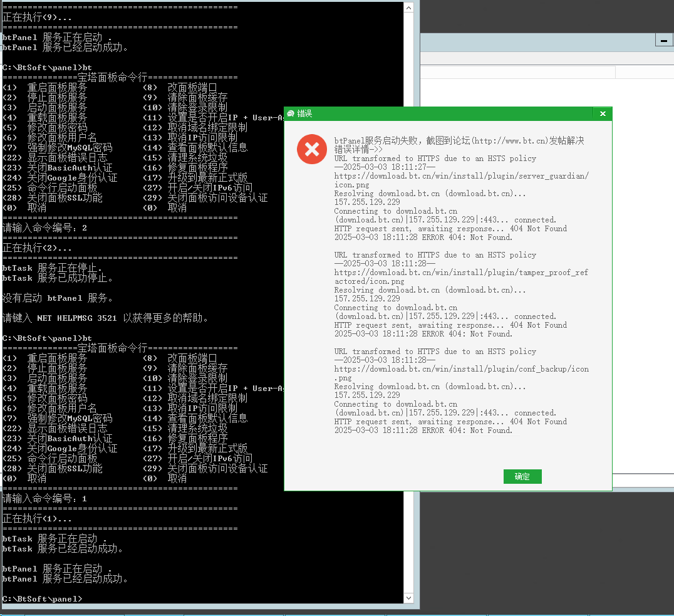Click first '2025-03-03 18:11:27' timestamp line
Viewport: 674px width, 616px height.
pos(385,167)
